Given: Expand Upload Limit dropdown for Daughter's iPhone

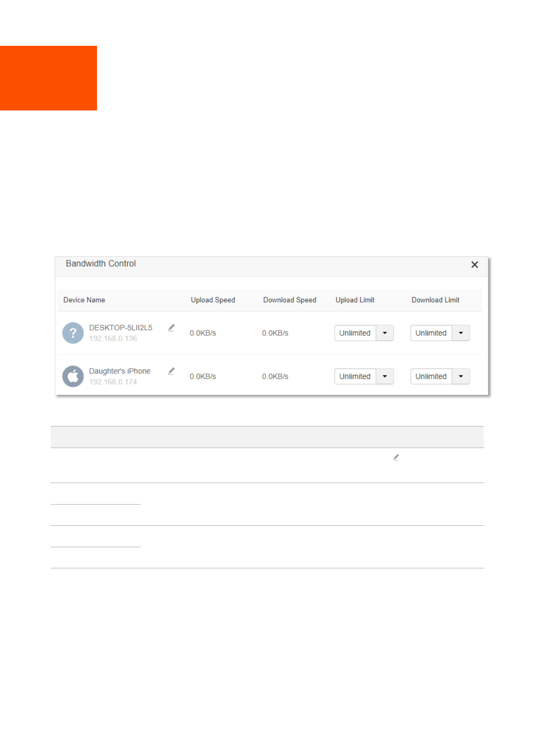Looking at the screenshot, I should (x=385, y=376).
